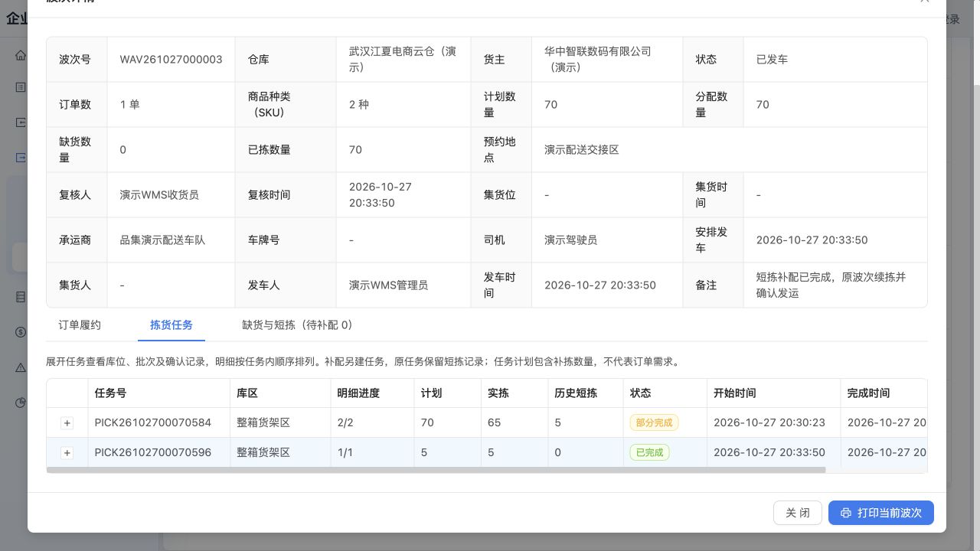The height and width of the screenshot is (551, 980).
Task: Select the 拣货任务 tab
Action: coord(171,325)
